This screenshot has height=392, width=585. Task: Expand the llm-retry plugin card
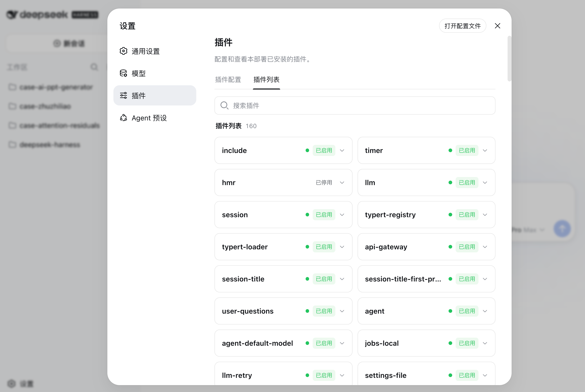[x=342, y=375]
